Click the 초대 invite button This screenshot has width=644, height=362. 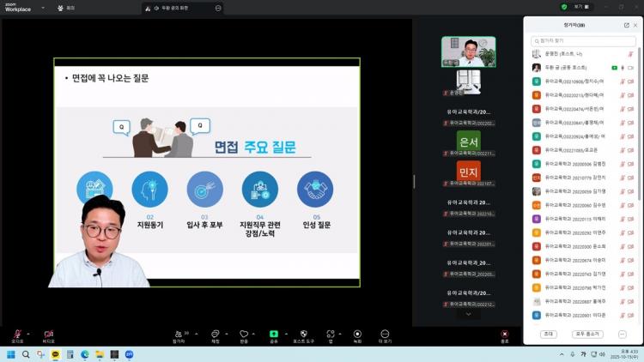pyautogui.click(x=549, y=334)
